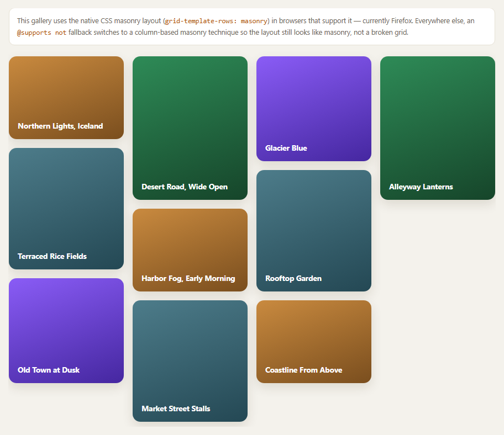The height and width of the screenshot is (435, 504).
Task: Open the Desert Road, Wide Open card
Action: point(190,128)
